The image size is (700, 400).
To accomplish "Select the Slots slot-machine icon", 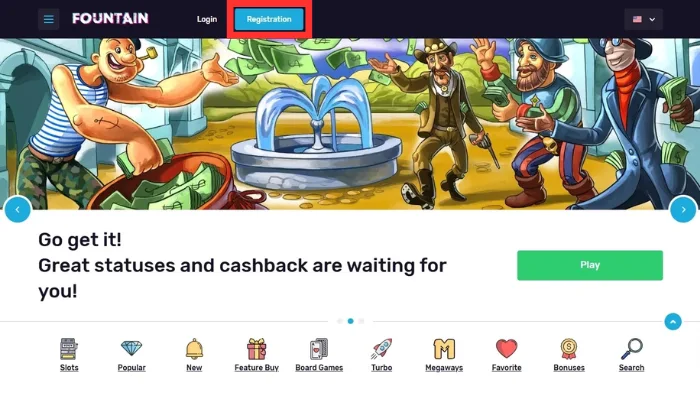I will 69,349.
